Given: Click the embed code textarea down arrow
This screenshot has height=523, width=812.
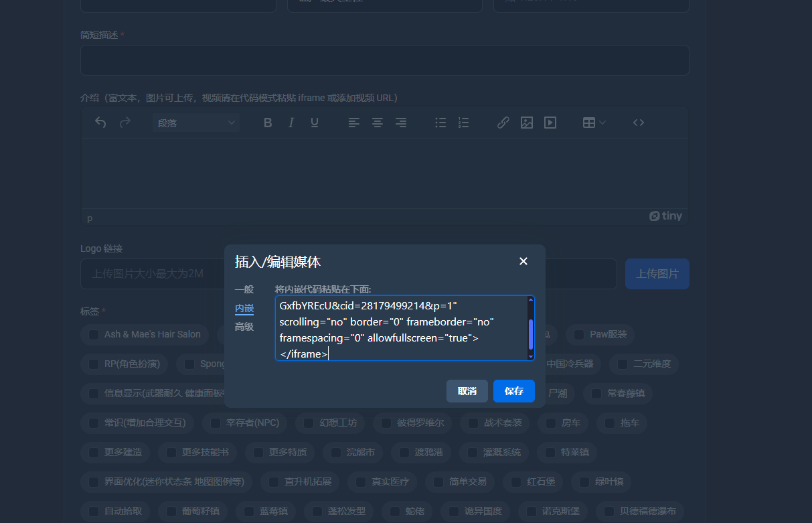Looking at the screenshot, I should tap(531, 356).
